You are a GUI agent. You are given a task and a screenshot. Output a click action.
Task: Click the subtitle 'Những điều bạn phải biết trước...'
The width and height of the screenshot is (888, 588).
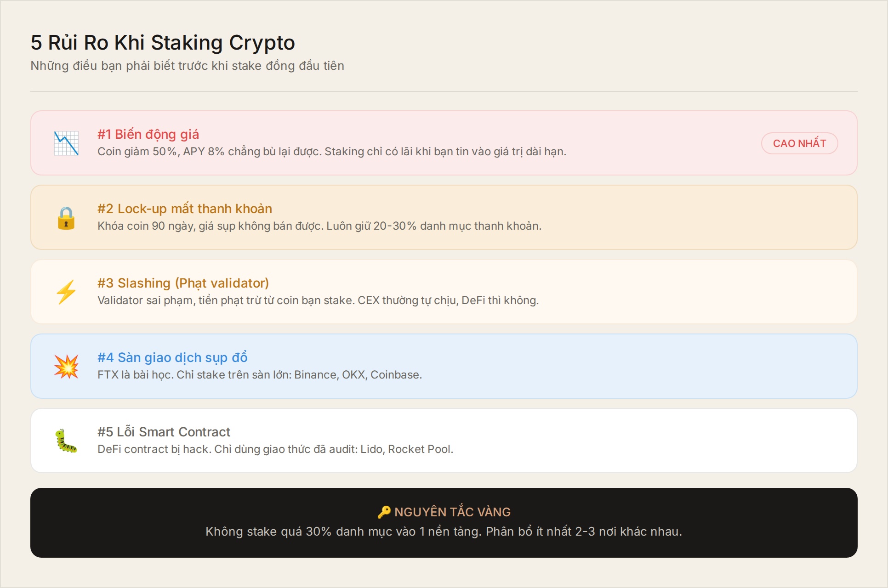pyautogui.click(x=187, y=66)
